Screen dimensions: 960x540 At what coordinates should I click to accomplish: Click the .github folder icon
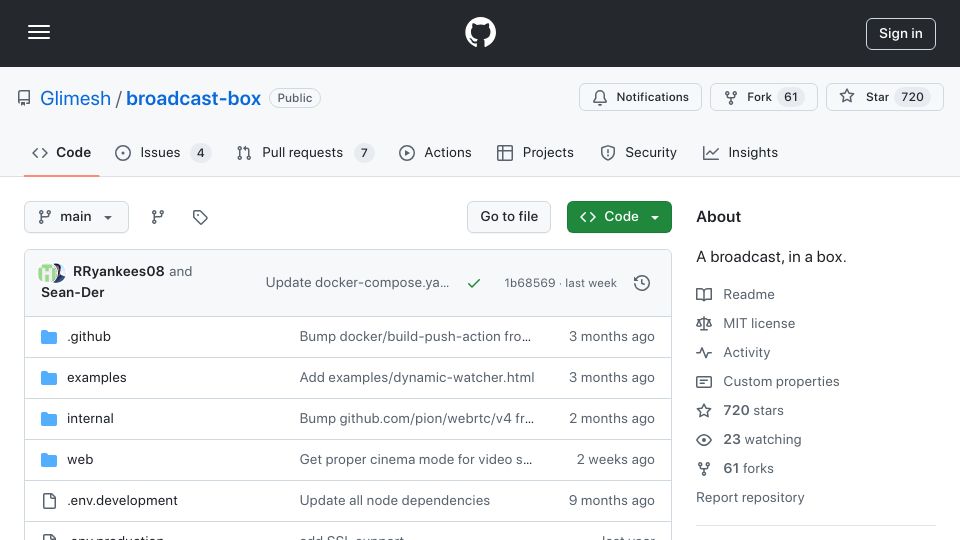pyautogui.click(x=49, y=337)
